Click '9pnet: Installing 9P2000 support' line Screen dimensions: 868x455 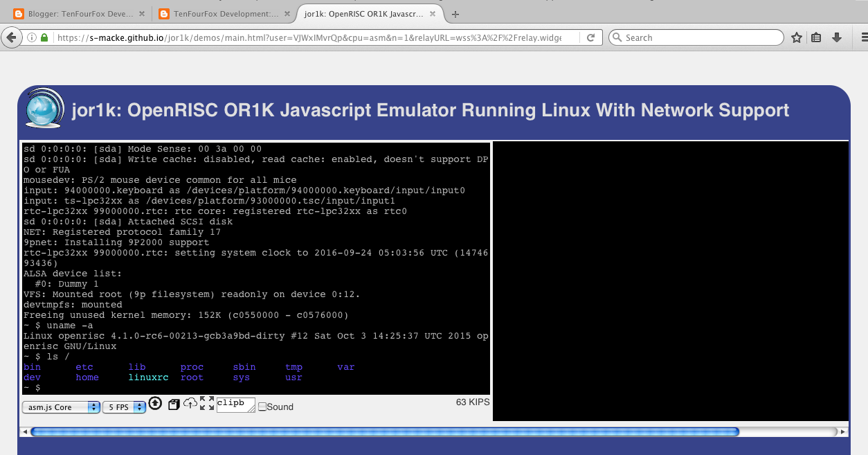pos(116,242)
